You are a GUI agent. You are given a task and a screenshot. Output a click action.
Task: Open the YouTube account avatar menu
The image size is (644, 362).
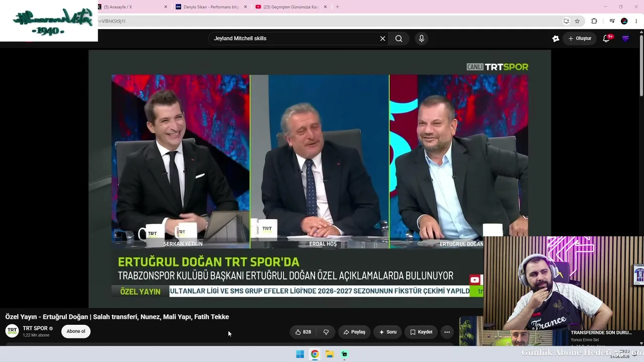point(625,38)
